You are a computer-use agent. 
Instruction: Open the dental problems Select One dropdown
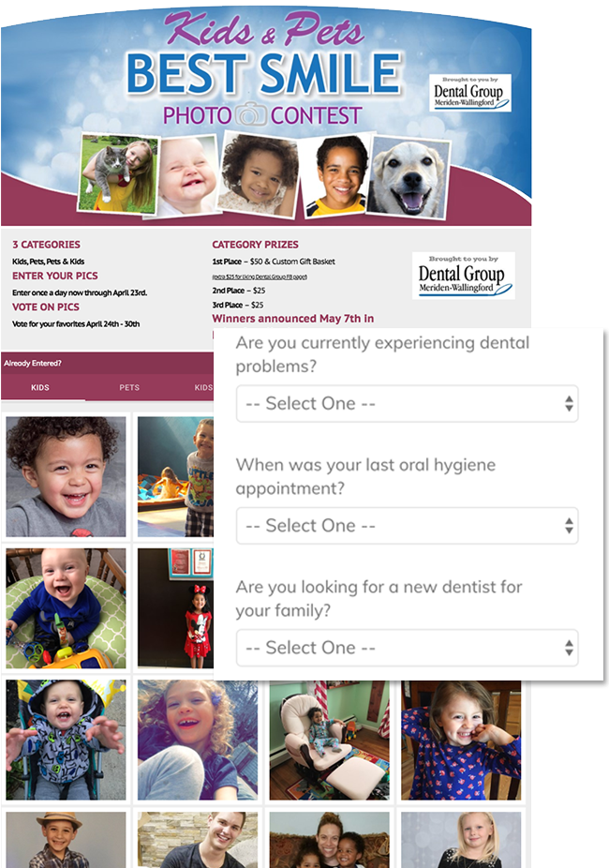point(408,404)
